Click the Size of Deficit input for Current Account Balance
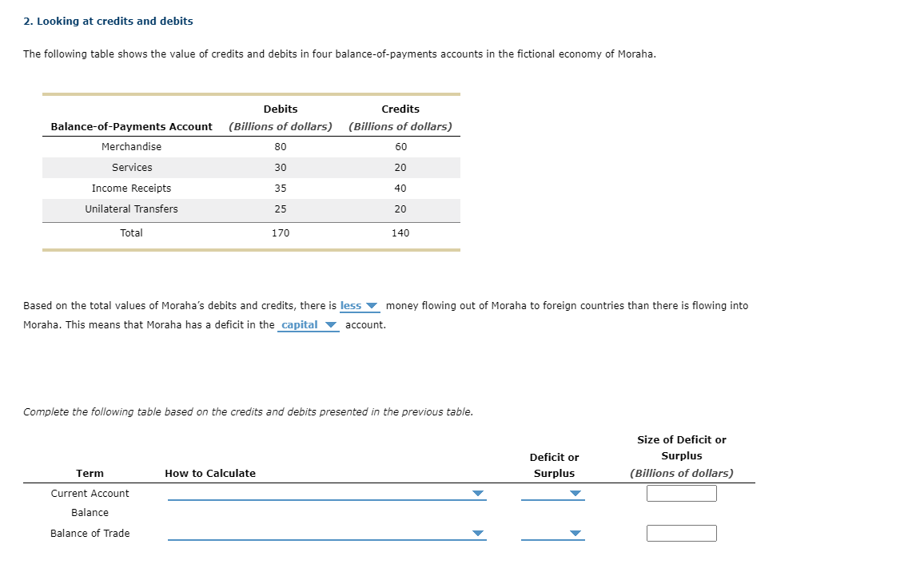The height and width of the screenshot is (564, 924). [x=681, y=493]
